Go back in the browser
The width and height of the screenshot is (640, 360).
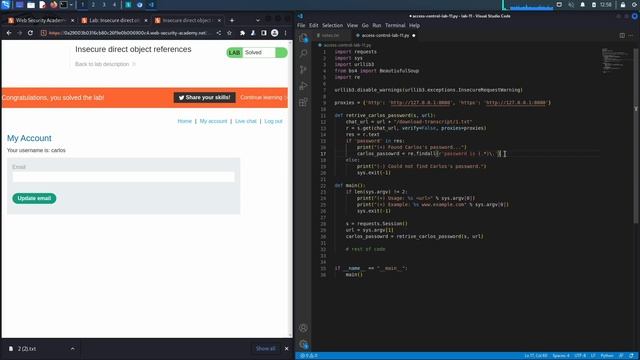[9, 33]
